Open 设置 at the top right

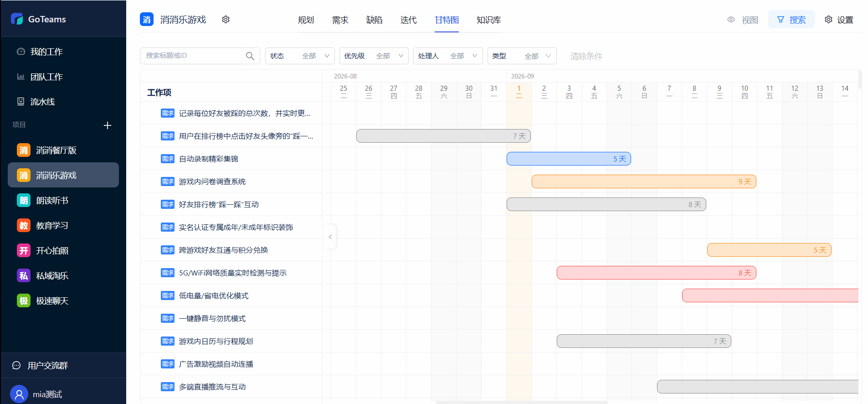pyautogui.click(x=839, y=20)
